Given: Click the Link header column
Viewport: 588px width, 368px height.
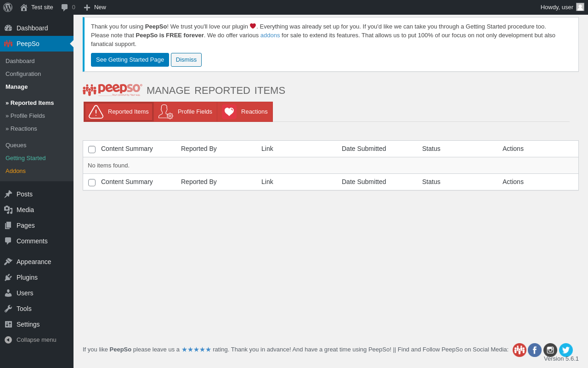Looking at the screenshot, I should (x=267, y=149).
